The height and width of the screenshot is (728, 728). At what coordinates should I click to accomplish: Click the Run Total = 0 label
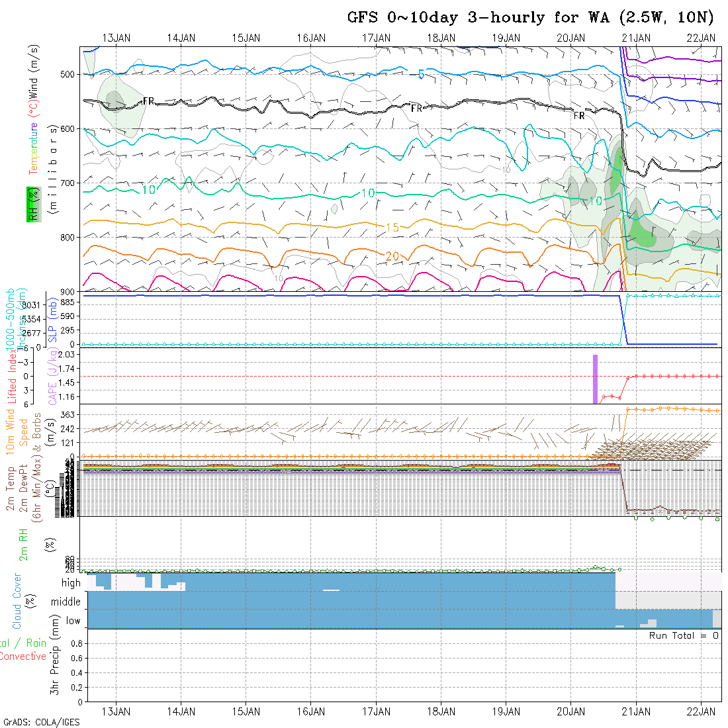[x=684, y=635]
